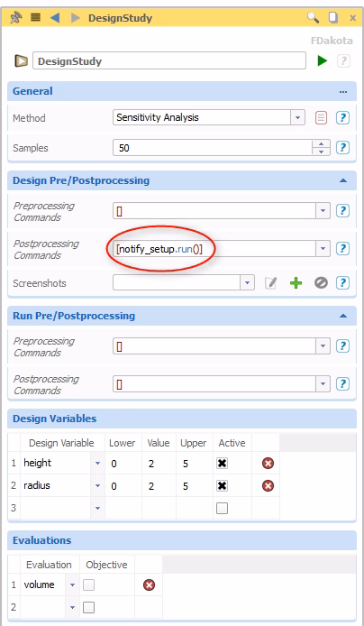Edit screenshot with the pencil icon
364x626 pixels.
(270, 283)
